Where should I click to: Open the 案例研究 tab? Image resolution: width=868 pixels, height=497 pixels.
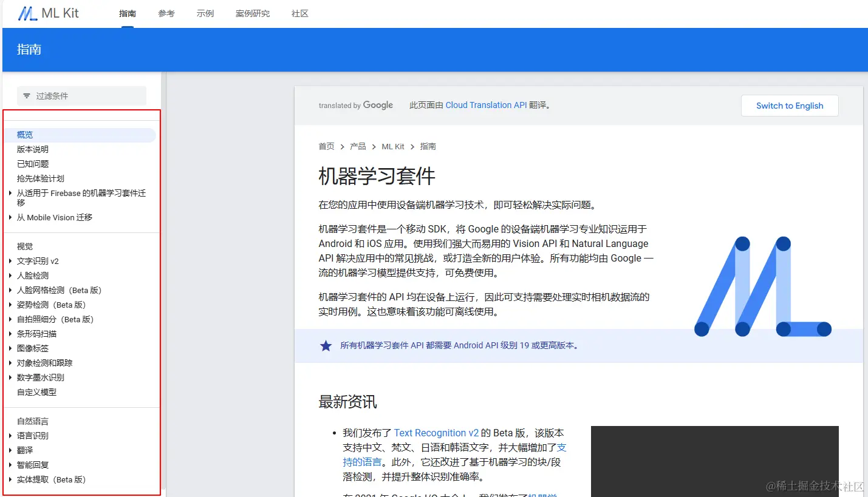point(253,13)
